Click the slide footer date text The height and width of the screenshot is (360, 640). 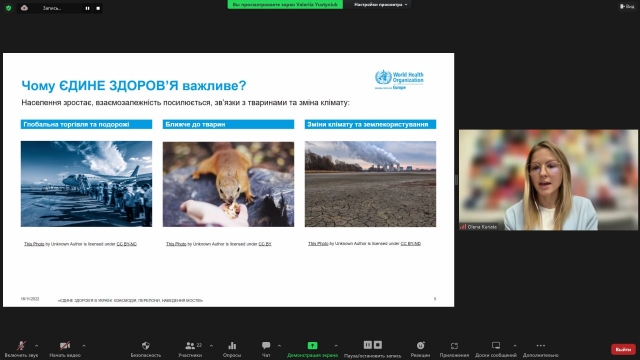pos(30,299)
